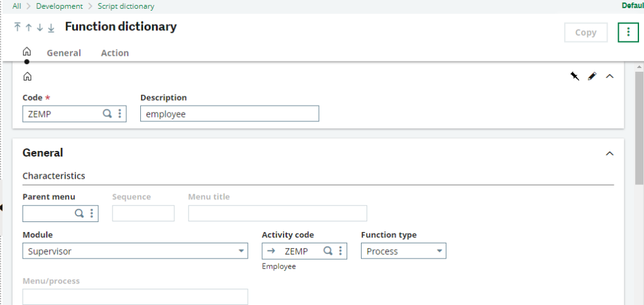Search magnifier in Parent menu field

79,213
